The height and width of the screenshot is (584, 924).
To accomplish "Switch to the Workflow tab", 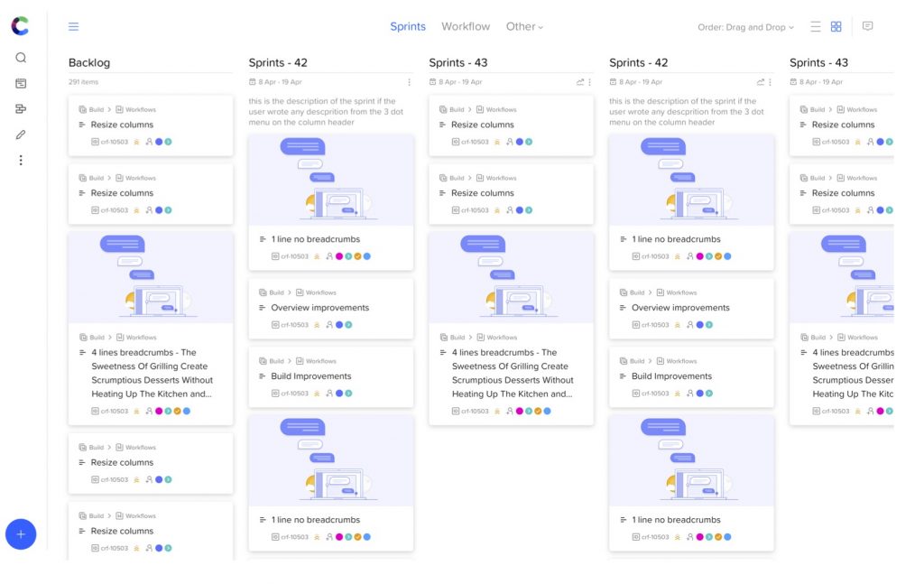I will (466, 26).
